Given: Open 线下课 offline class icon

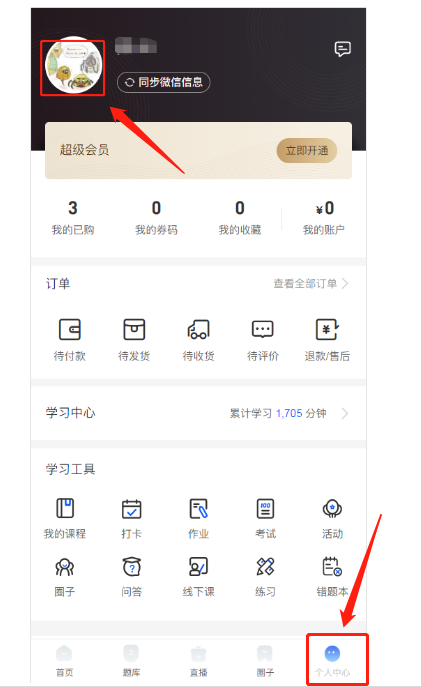Looking at the screenshot, I should point(198,567).
